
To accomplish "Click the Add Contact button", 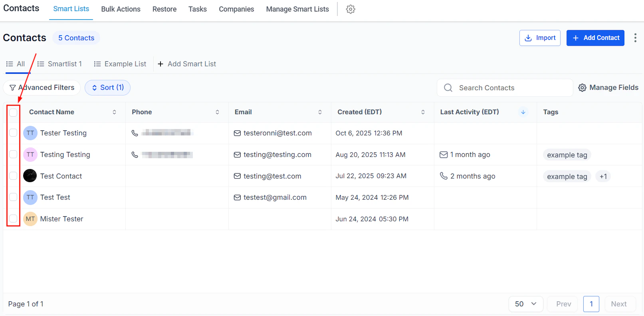I will point(595,38).
